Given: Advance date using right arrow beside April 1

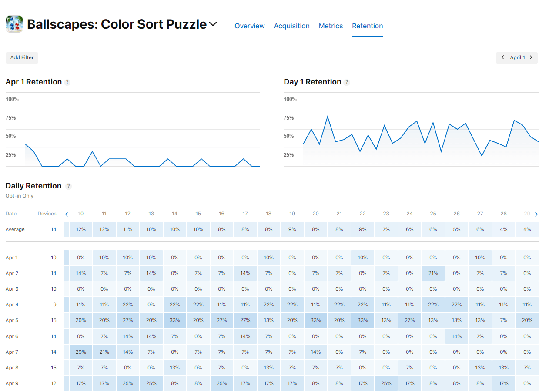Looking at the screenshot, I should pyautogui.click(x=531, y=57).
